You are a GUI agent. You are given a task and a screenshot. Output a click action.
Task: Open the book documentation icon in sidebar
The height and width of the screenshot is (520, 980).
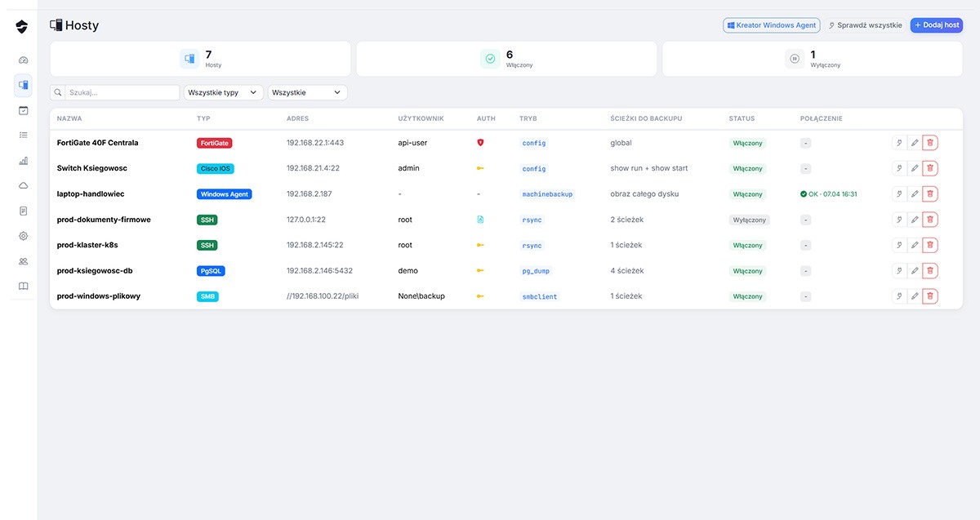[x=23, y=287]
